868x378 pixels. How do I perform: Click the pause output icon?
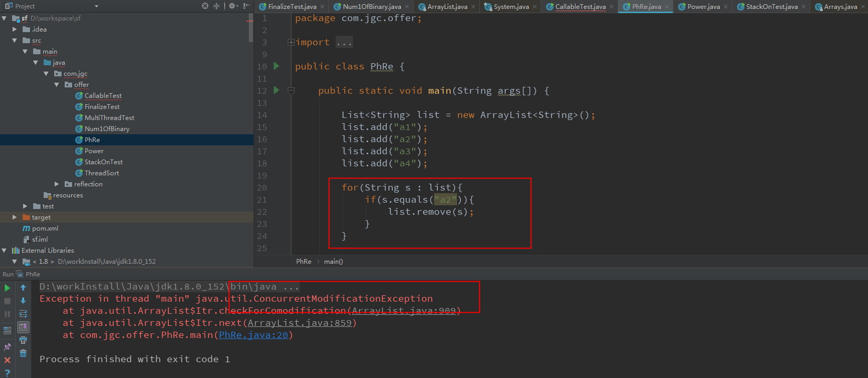point(7,314)
